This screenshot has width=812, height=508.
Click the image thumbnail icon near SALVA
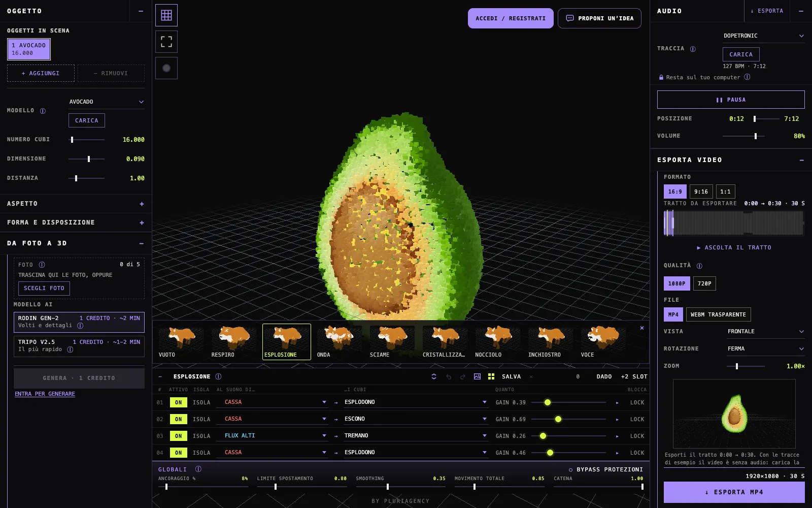pyautogui.click(x=477, y=376)
